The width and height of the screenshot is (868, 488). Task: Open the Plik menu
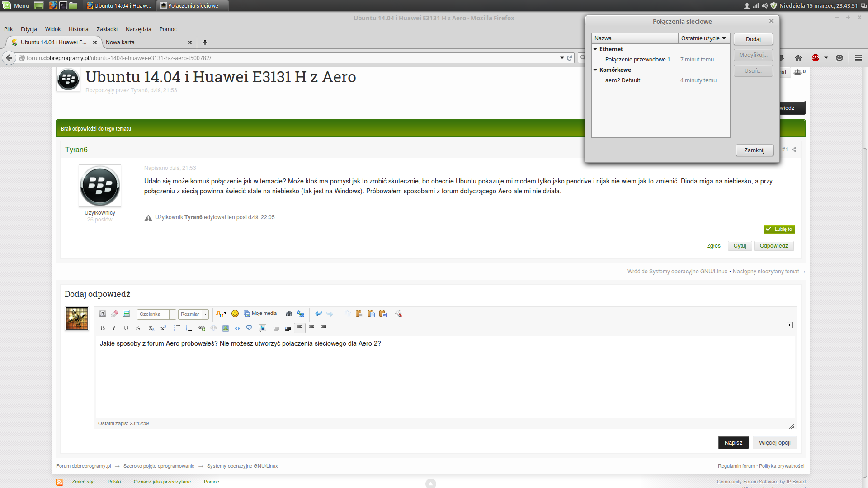pos(9,29)
